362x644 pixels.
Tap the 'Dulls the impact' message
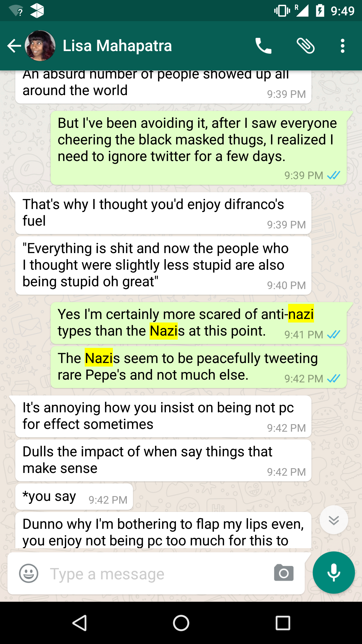coord(163,460)
